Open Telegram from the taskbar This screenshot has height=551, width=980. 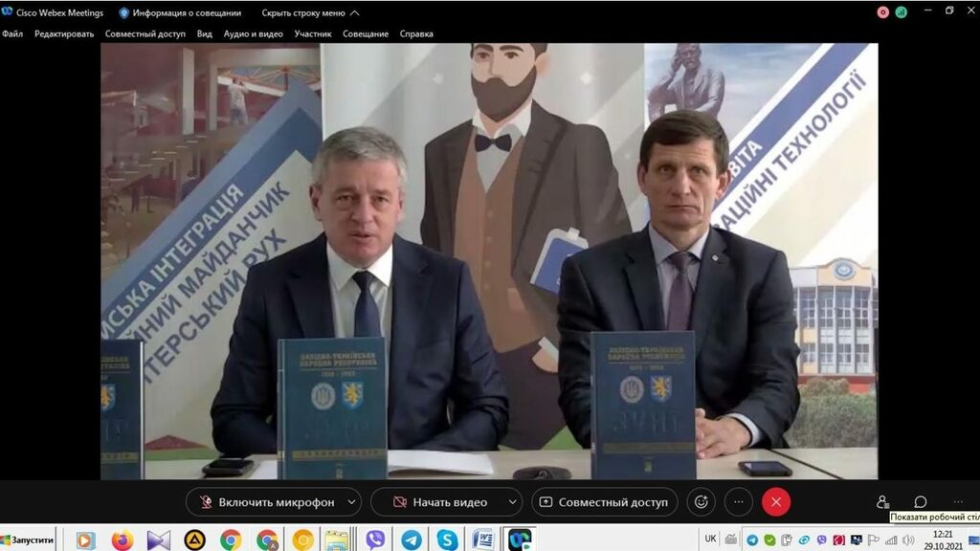coord(412,540)
